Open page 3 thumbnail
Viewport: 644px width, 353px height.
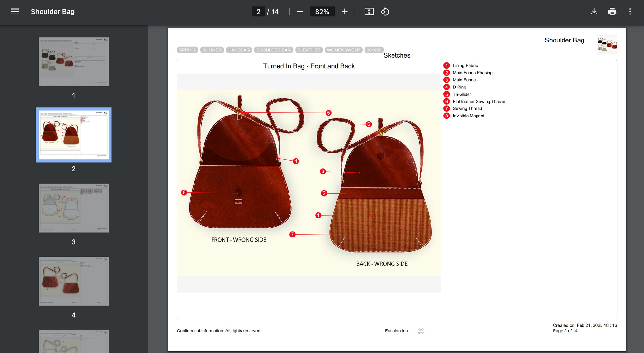pos(74,208)
